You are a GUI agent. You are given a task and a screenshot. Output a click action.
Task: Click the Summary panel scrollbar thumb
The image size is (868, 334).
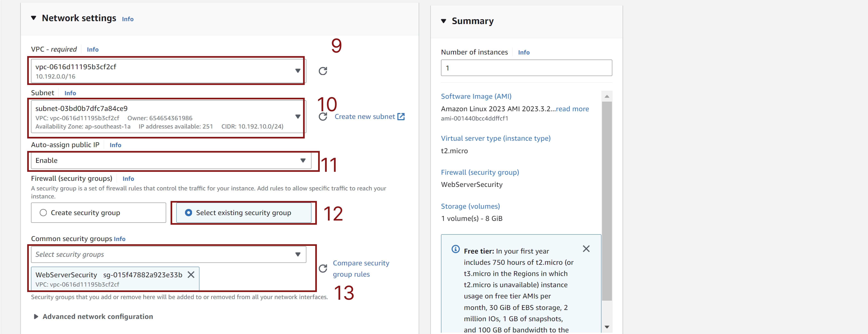coord(607,201)
